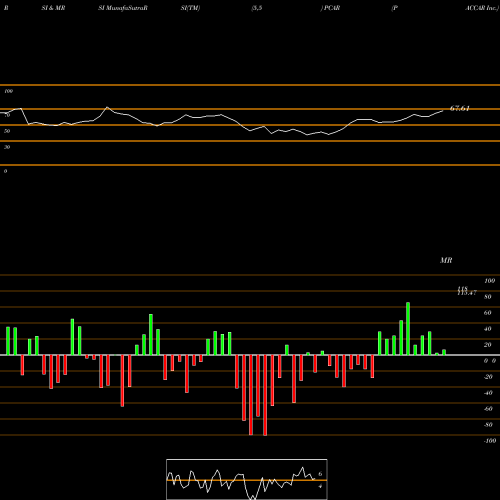
Task: Click the MR axis label 20
Action: 488,345
